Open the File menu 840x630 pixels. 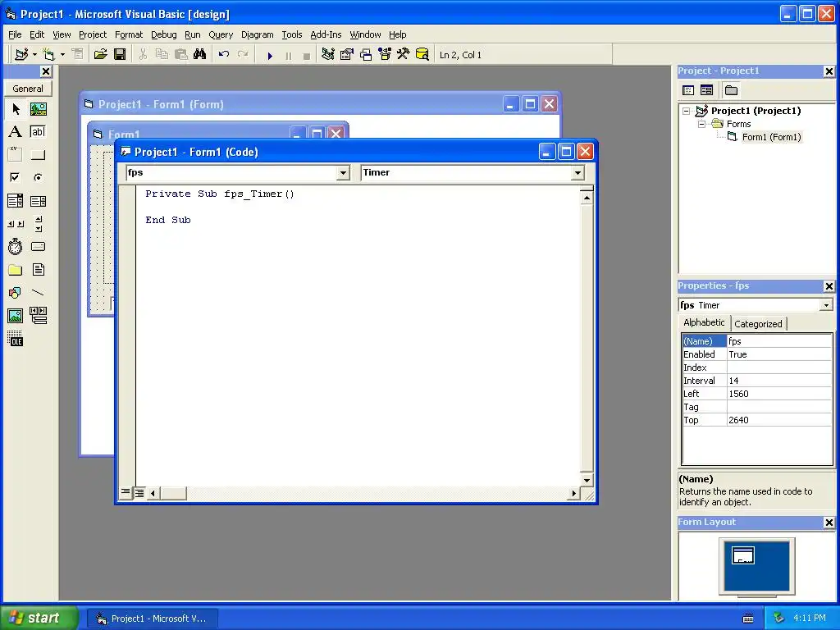coord(15,34)
